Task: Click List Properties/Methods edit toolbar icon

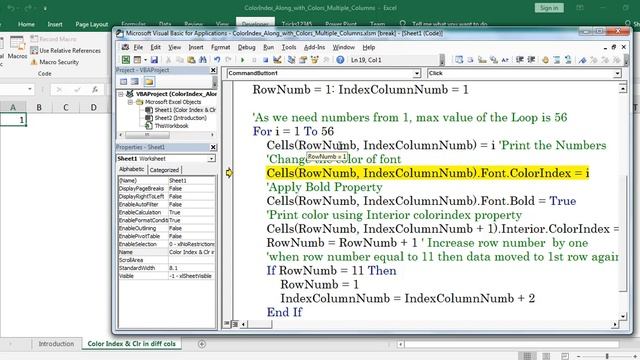Action: coord(459,60)
